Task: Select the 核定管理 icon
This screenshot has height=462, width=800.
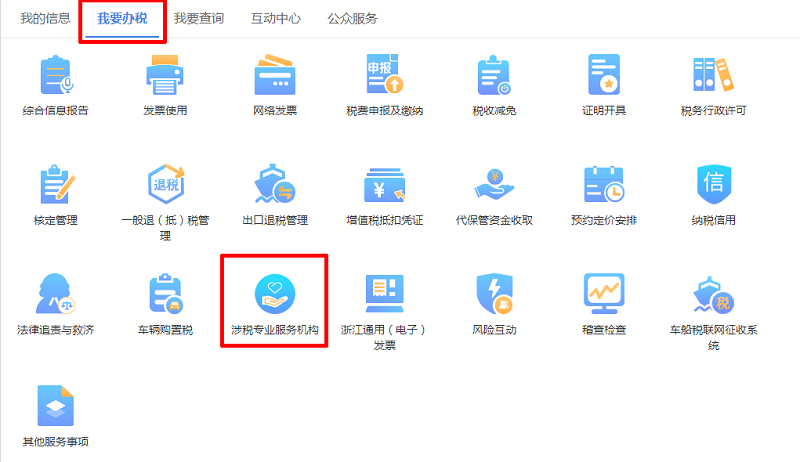Action: pyautogui.click(x=55, y=186)
